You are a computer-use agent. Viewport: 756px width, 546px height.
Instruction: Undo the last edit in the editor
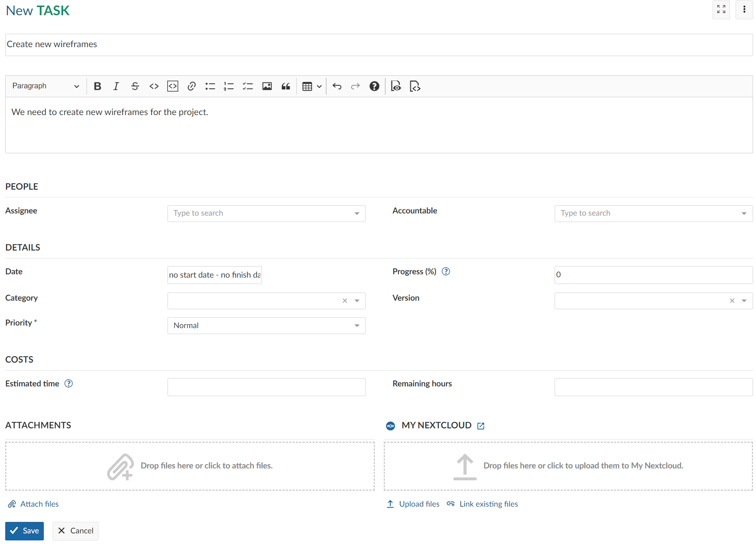pos(337,86)
